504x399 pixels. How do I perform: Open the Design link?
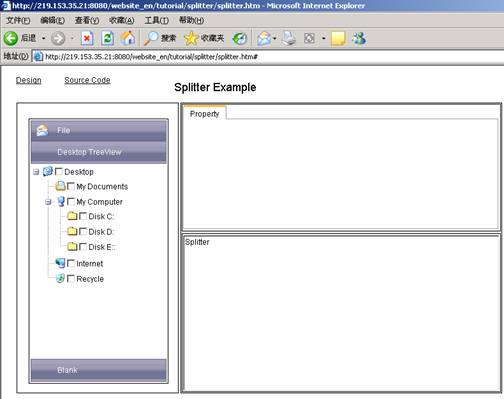pos(29,80)
